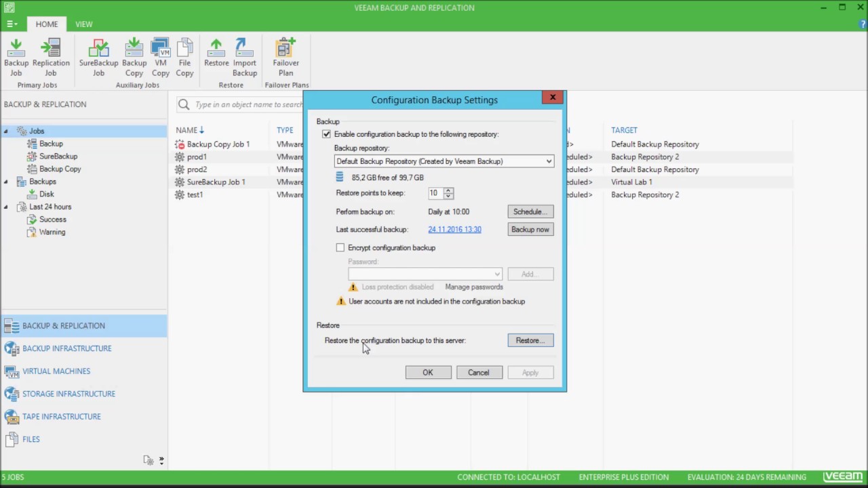Click the Restore ribbon icon
868x488 pixels.
(x=216, y=54)
